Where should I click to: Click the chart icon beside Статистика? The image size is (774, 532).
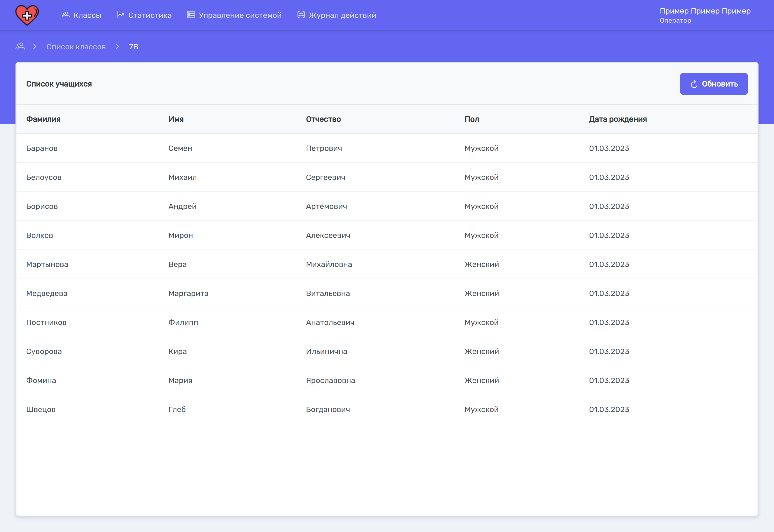(120, 15)
